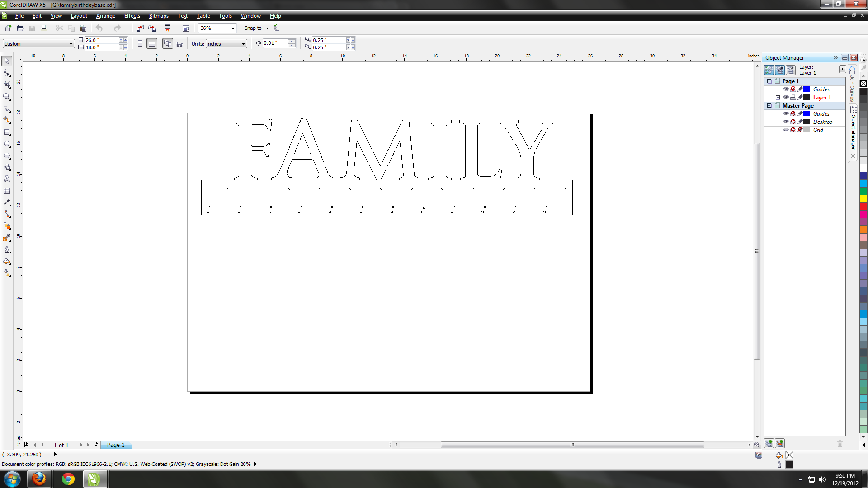Image resolution: width=868 pixels, height=488 pixels.
Task: Open the Effects menu
Action: [132, 16]
